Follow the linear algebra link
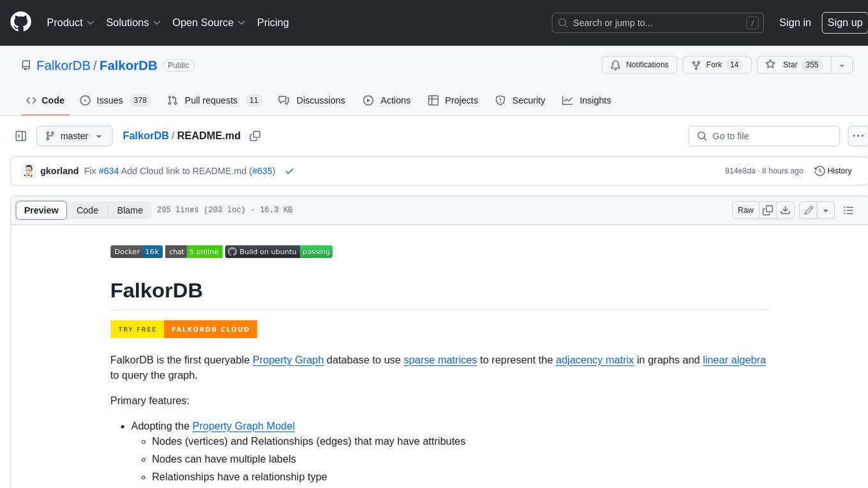The width and height of the screenshot is (868, 488). tap(734, 360)
